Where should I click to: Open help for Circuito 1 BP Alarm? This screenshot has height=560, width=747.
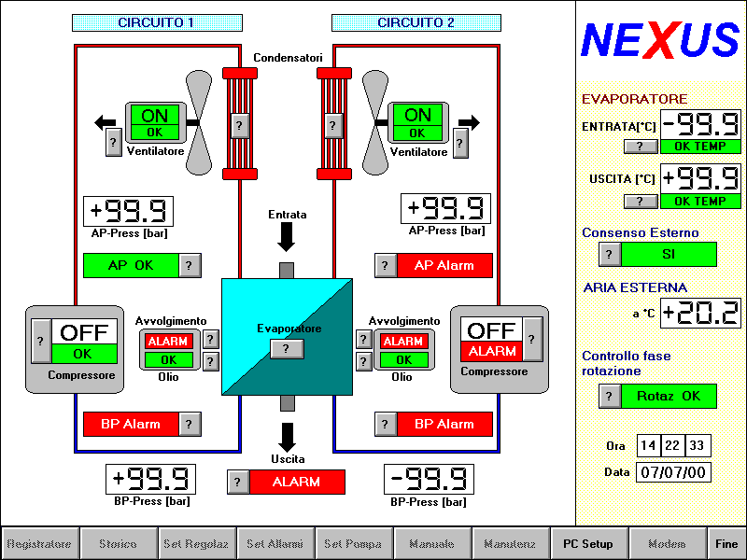coord(190,424)
